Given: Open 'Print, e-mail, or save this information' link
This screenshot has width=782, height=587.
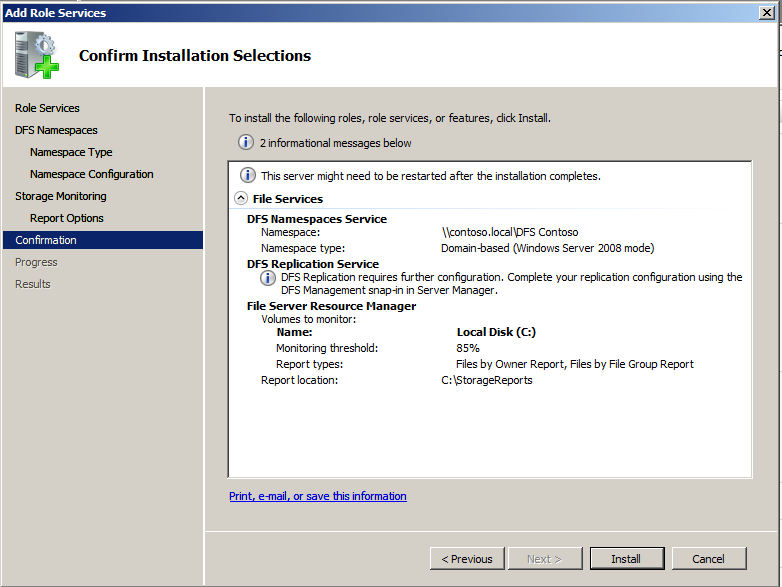Looking at the screenshot, I should (317, 496).
